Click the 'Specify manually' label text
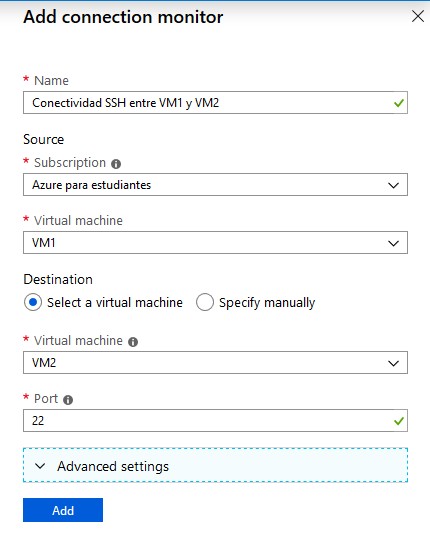Image resolution: width=430 pixels, height=557 pixels. (267, 303)
